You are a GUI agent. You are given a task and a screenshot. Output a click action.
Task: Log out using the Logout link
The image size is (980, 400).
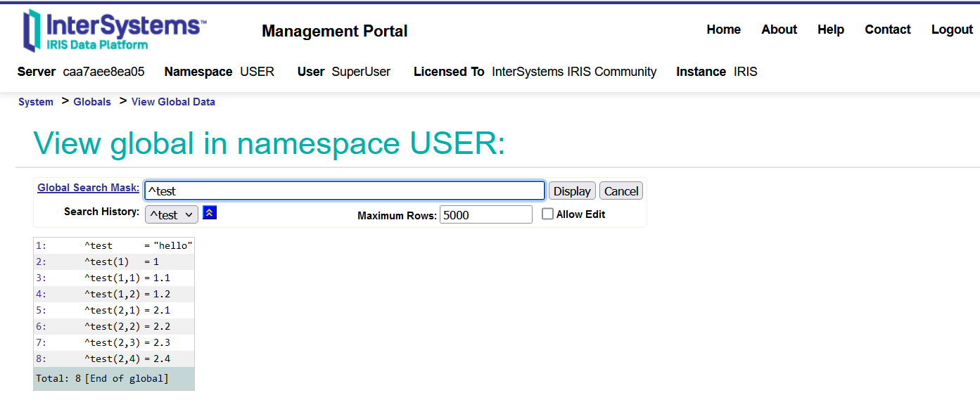coord(952,30)
